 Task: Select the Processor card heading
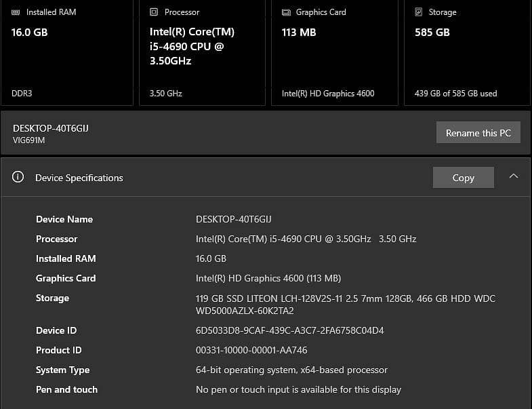point(182,12)
